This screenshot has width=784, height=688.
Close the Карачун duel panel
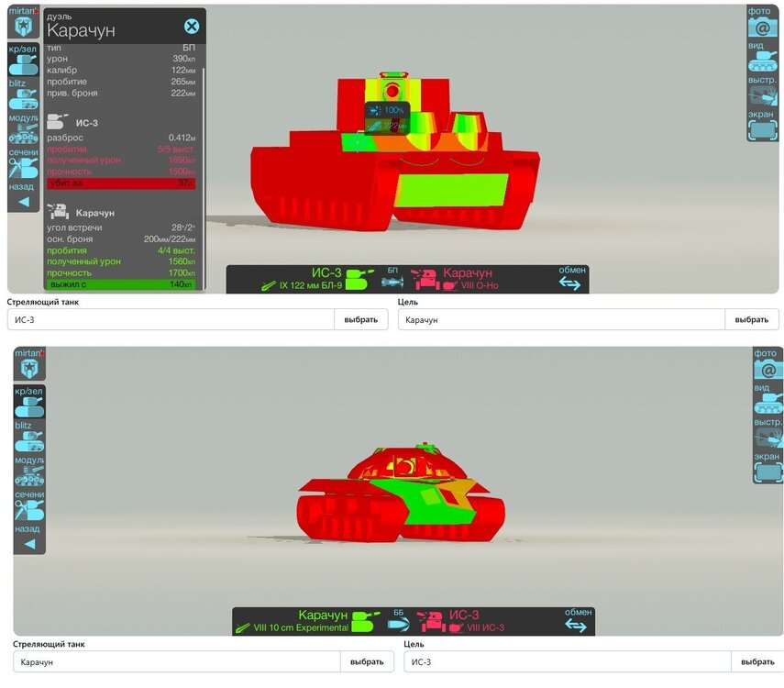point(192,26)
